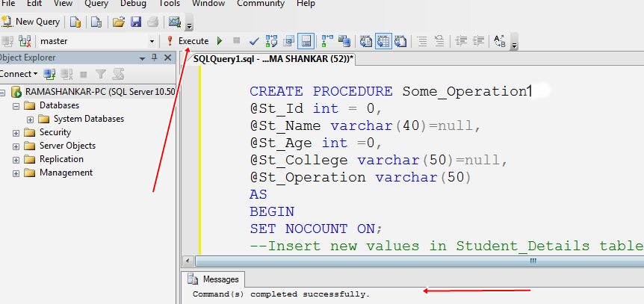Expand the Replication folder
This screenshot has width=644, height=304.
coord(16,160)
